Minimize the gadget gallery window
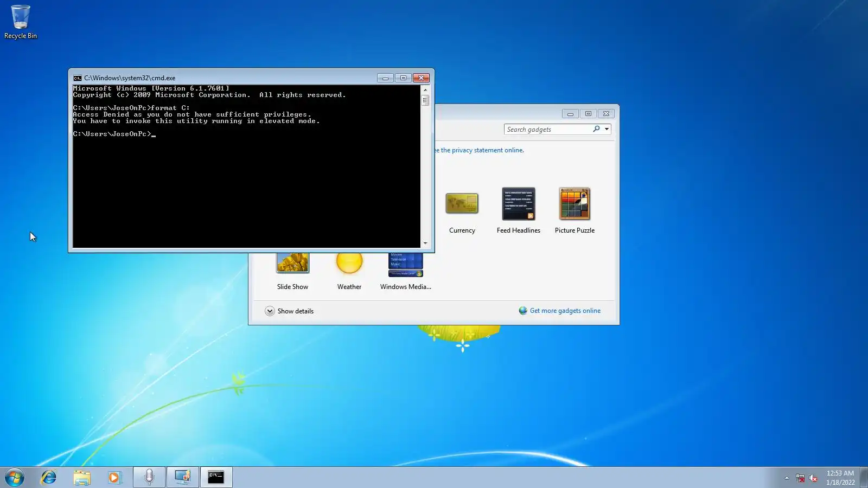The height and width of the screenshot is (488, 868). [x=570, y=114]
